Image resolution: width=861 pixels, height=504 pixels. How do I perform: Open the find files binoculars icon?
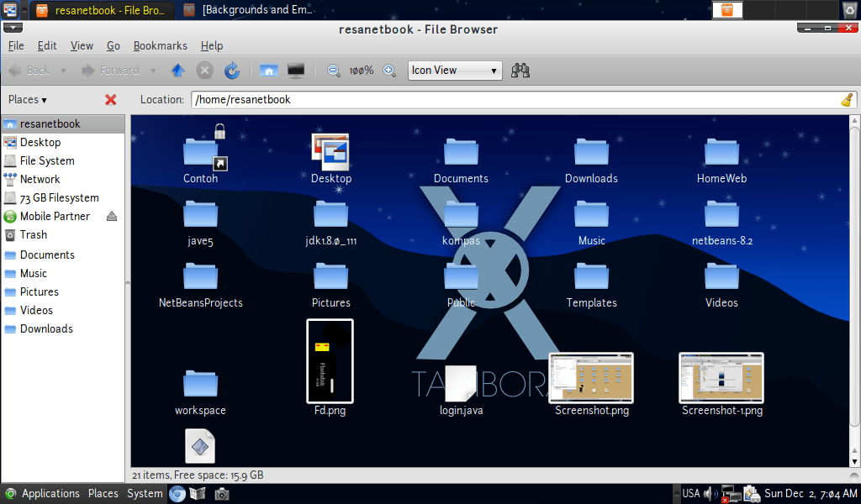pyautogui.click(x=520, y=70)
